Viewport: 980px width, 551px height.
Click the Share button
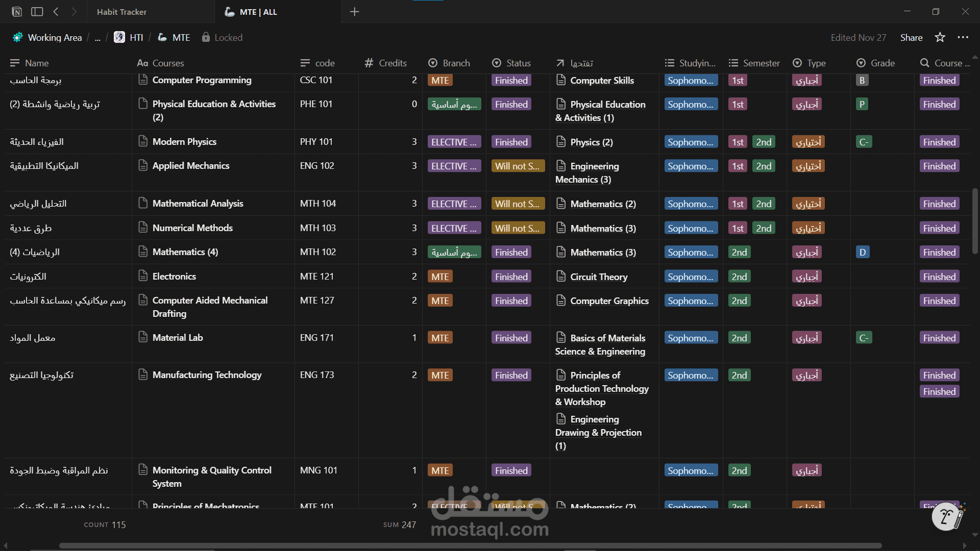click(911, 37)
